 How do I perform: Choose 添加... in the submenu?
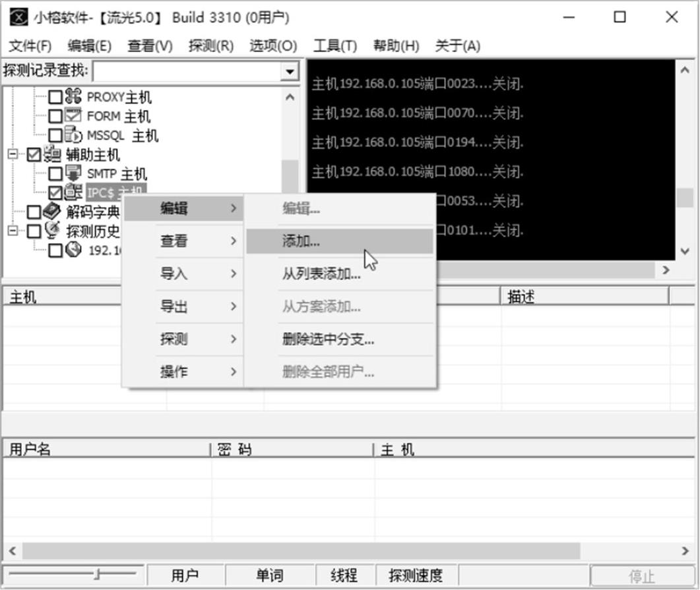[x=340, y=241]
